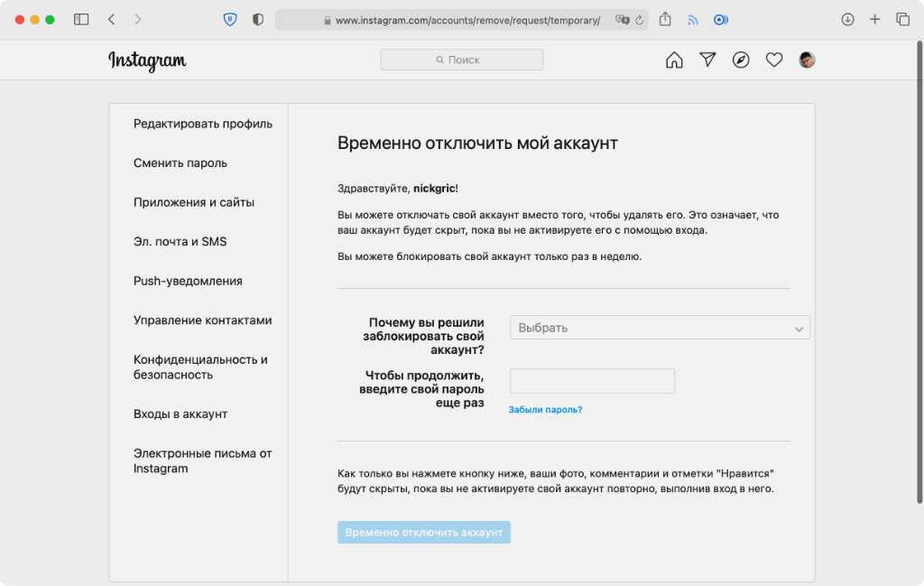
Task: Click Временно отключить аккаунт button
Action: tap(424, 533)
